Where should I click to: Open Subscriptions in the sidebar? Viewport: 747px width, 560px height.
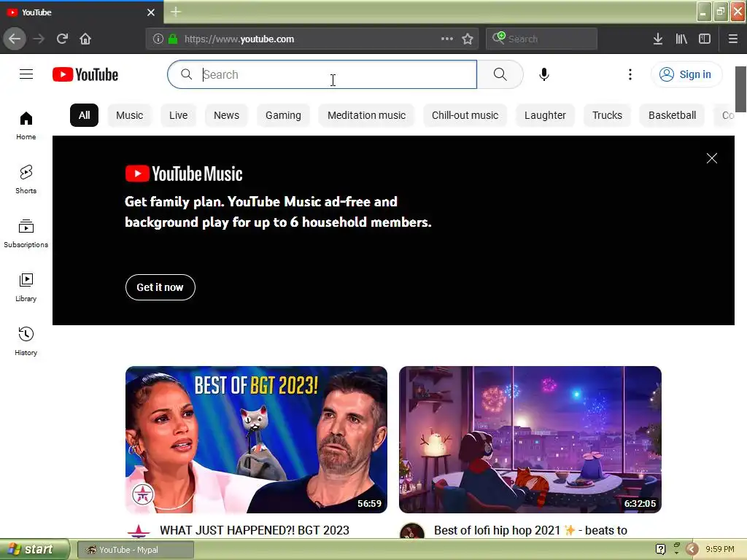26,233
